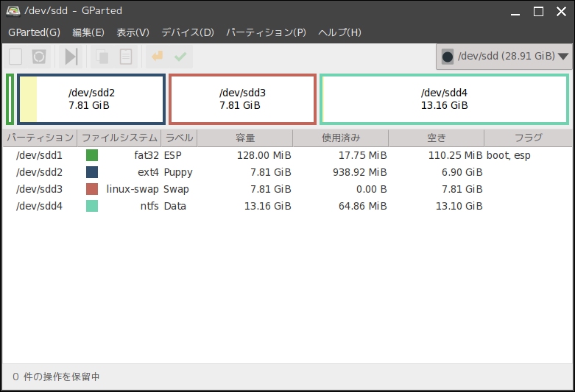Select the /dev/sdd2 block in disk map

(x=91, y=99)
